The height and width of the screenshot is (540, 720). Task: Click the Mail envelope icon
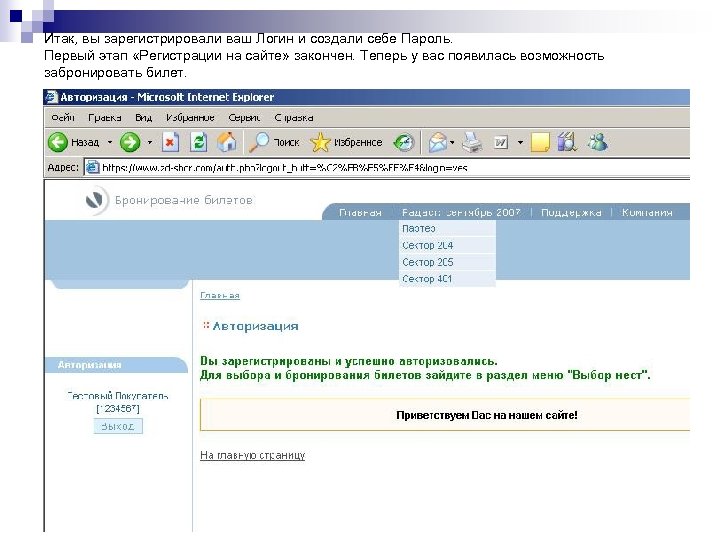pyautogui.click(x=438, y=142)
